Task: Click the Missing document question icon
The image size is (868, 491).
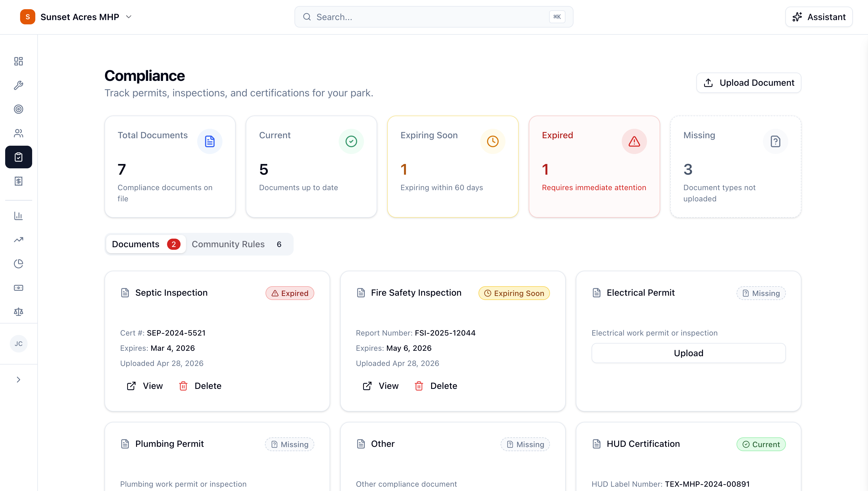Action: click(x=776, y=141)
